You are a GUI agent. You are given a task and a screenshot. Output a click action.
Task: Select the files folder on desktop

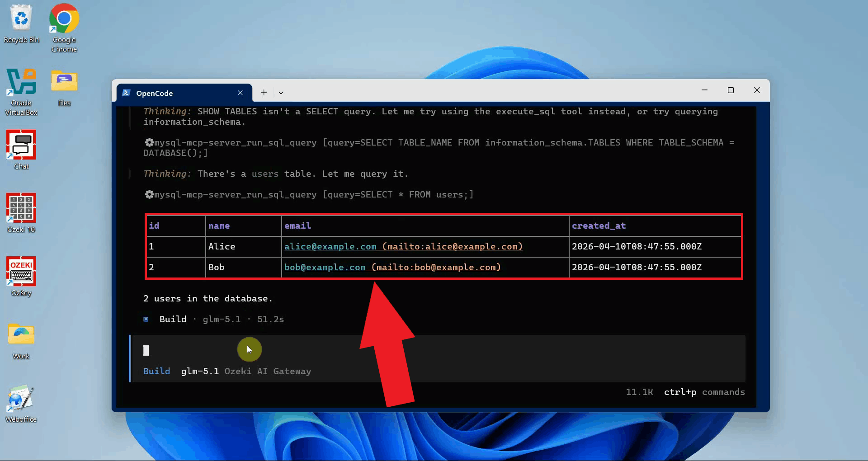(64, 88)
